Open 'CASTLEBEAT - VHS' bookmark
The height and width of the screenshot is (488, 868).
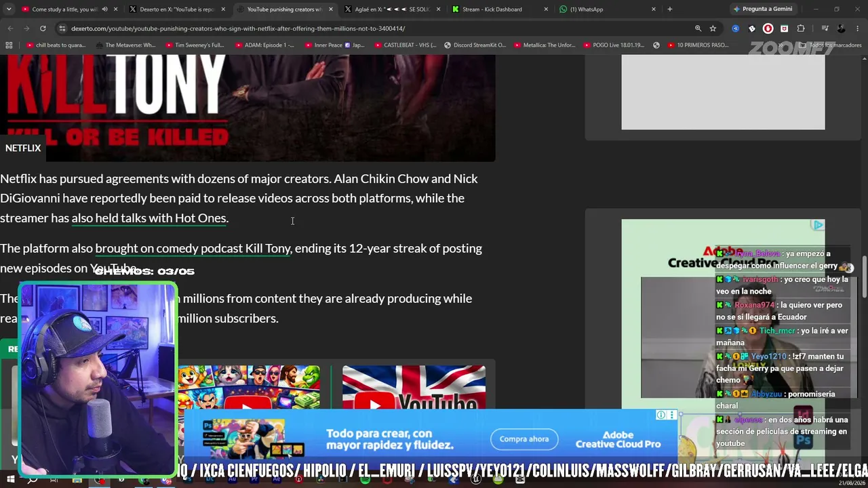[405, 45]
